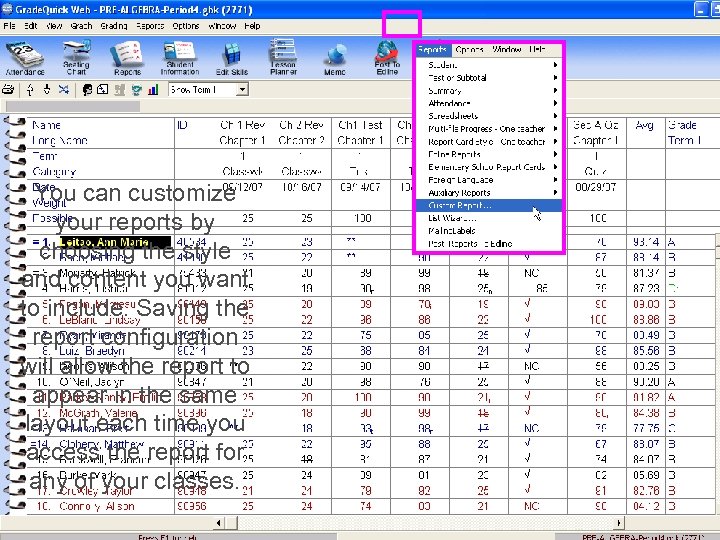
Task: Launch the Edit Skills tool
Action: click(231, 56)
